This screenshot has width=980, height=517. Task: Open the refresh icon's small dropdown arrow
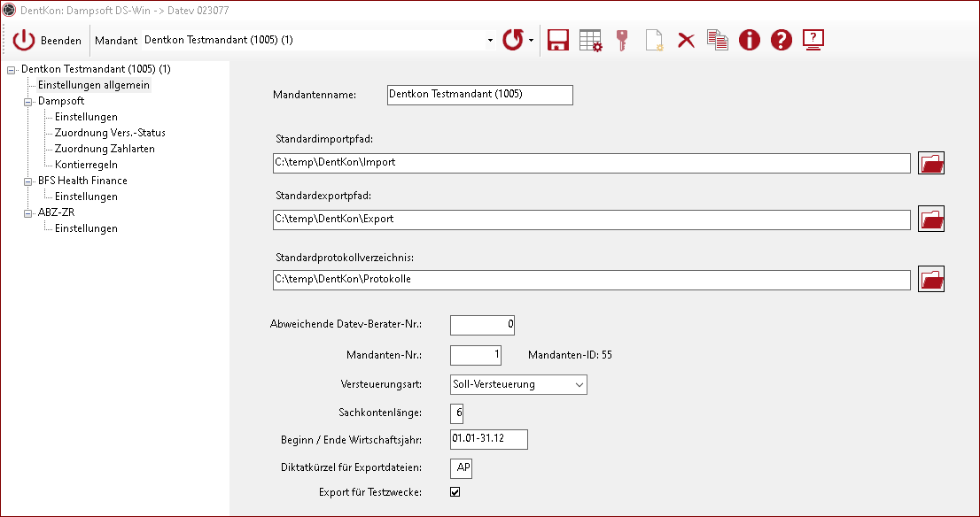pos(532,41)
